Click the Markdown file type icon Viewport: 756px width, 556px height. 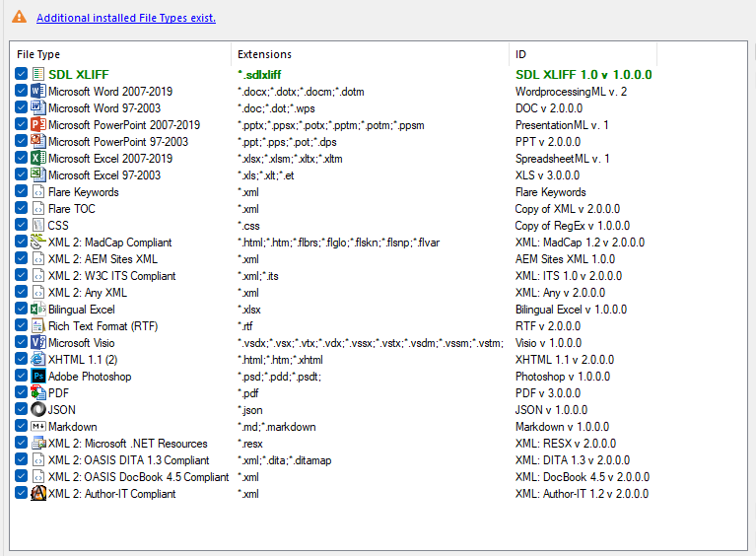[38, 426]
